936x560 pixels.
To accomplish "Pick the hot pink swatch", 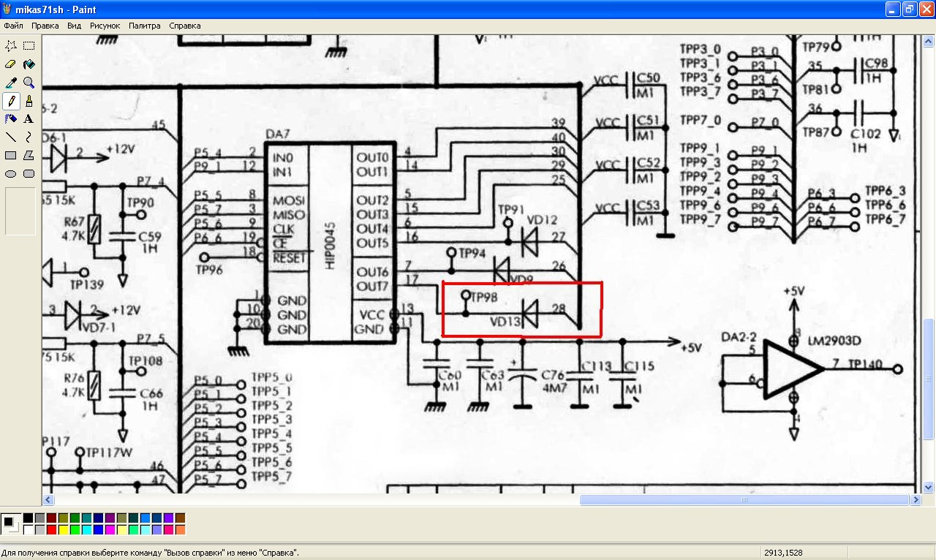I will pos(169,529).
